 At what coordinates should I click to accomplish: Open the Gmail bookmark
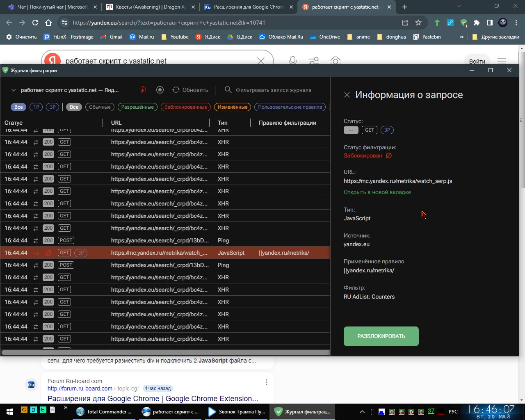coord(111,37)
